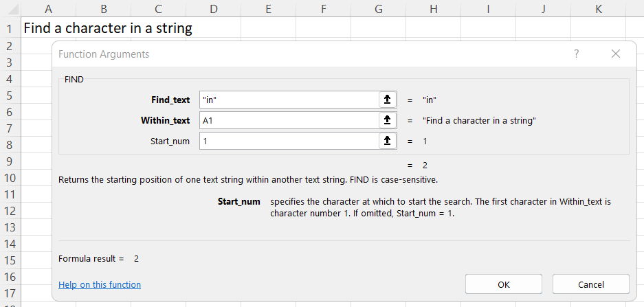
Task: Select row 16 header
Action: [10, 277]
